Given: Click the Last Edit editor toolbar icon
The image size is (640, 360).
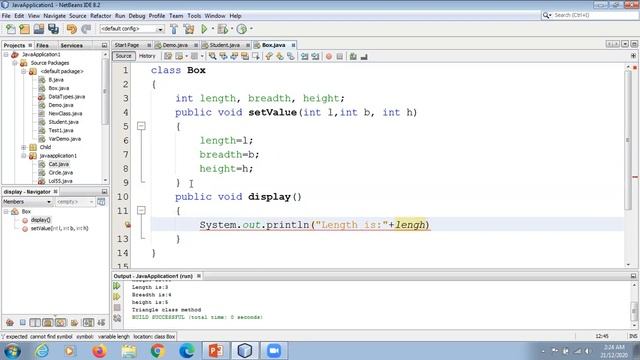Looking at the screenshot, I should point(168,56).
